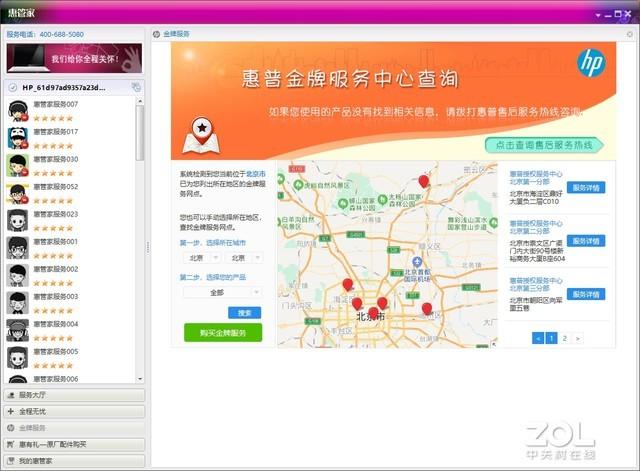Click the HP_61d97ad9357a23d... user name
640x471 pixels.
[64, 87]
